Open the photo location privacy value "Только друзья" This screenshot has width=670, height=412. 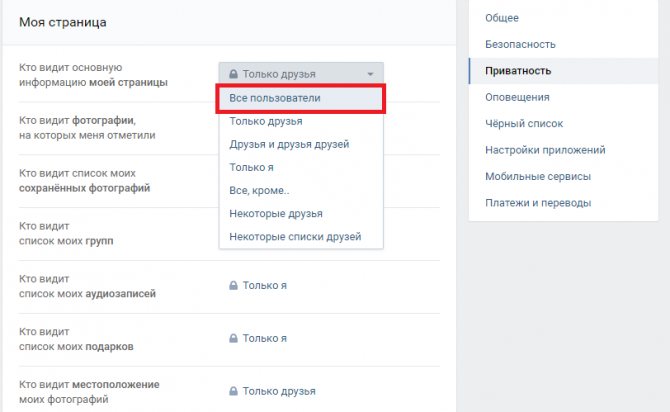(x=279, y=391)
